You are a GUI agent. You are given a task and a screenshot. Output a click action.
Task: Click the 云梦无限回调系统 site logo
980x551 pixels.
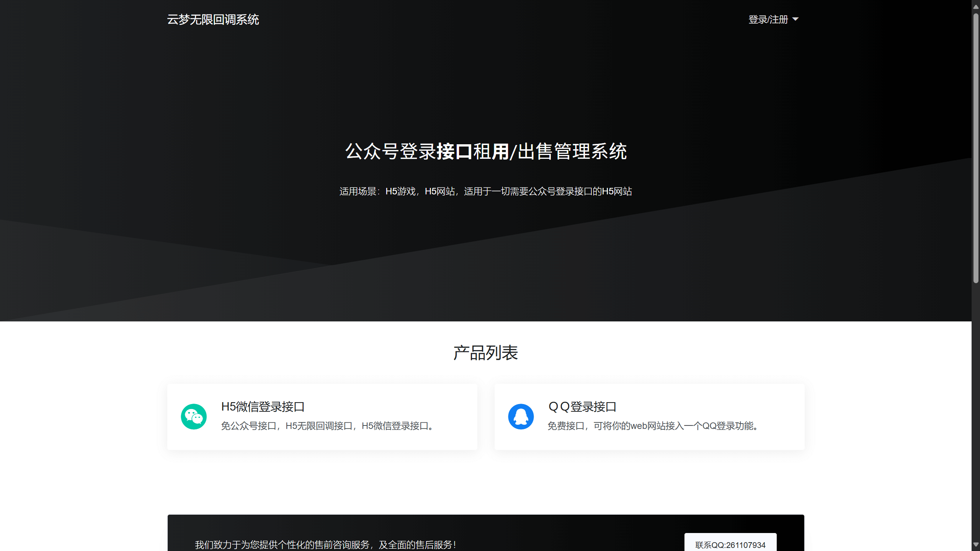213,20
